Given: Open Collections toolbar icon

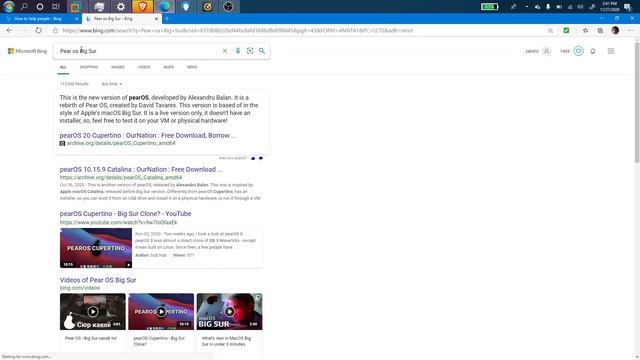Looking at the screenshot, I should click(x=600, y=31).
